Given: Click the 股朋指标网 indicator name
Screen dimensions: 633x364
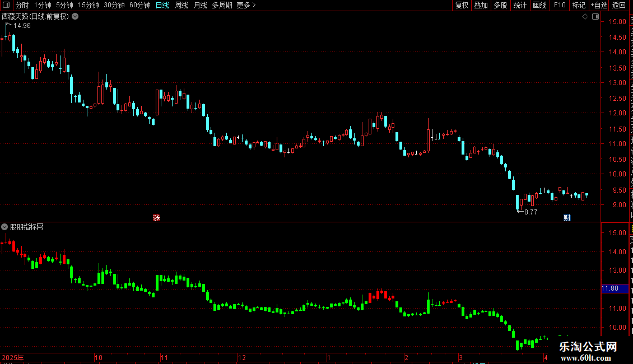Looking at the screenshot, I should [x=27, y=227].
